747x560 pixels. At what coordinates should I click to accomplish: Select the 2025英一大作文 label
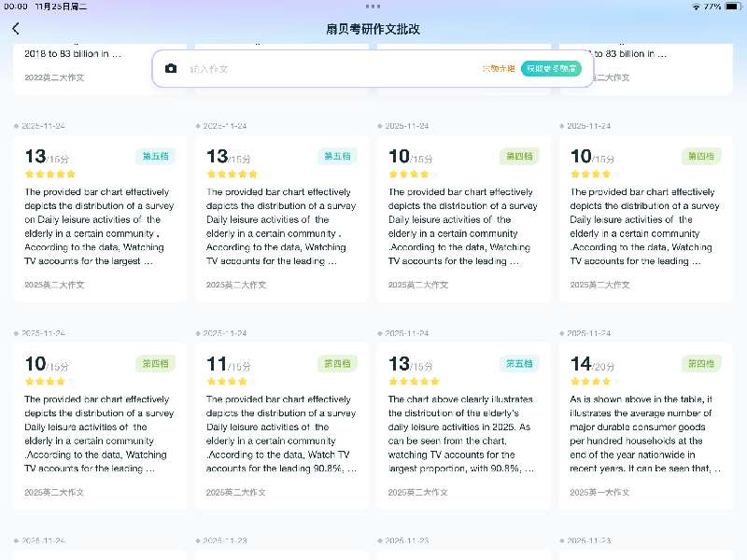click(x=601, y=492)
